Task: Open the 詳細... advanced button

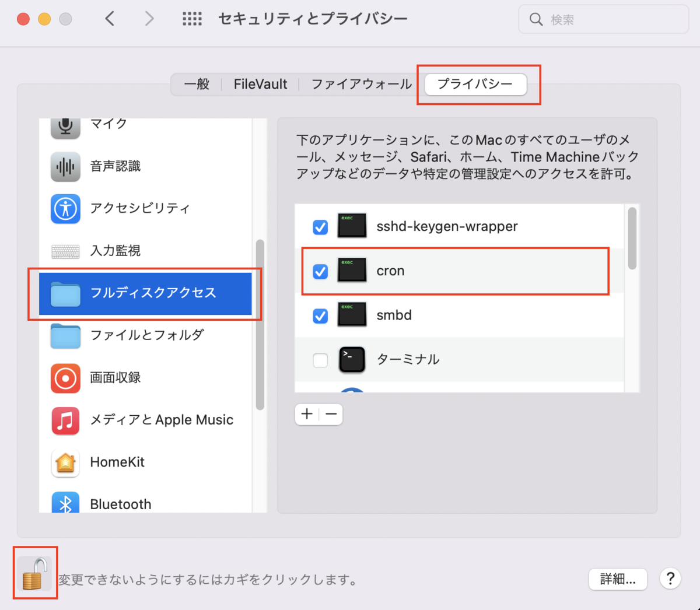Action: click(x=618, y=579)
